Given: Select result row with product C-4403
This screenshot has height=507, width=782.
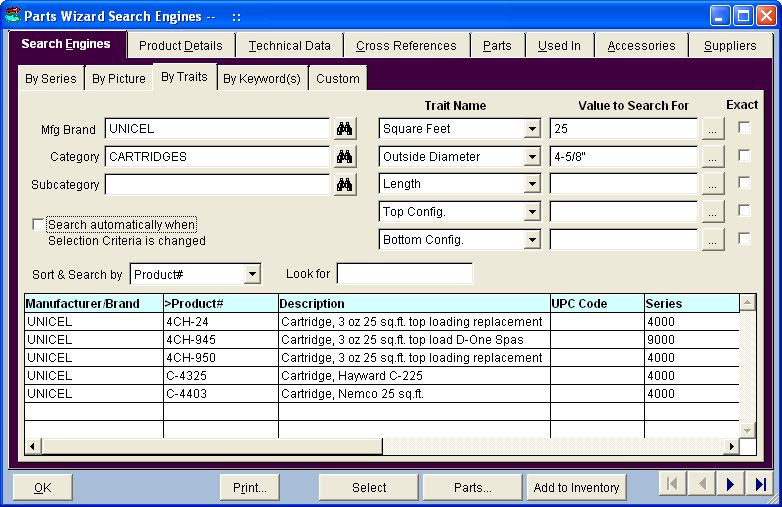Looking at the screenshot, I should click(382, 393).
